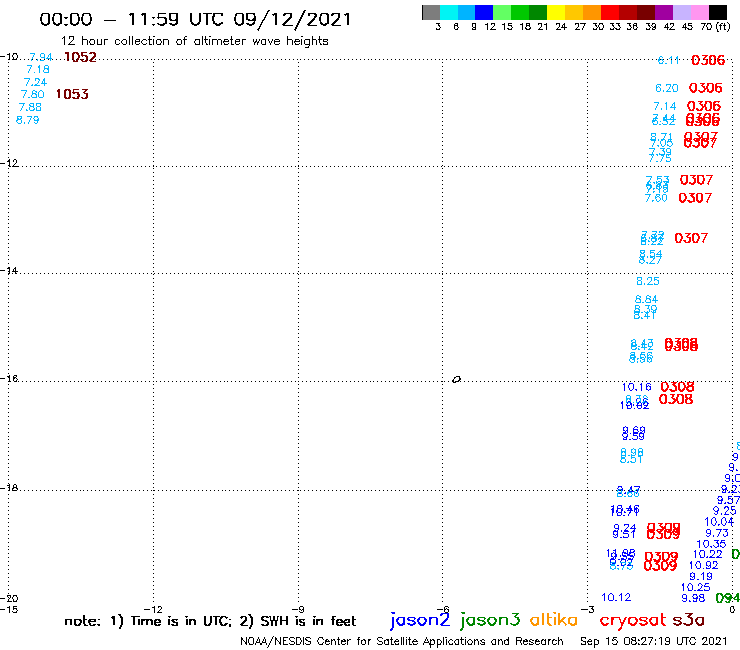
Task: Click the wave height '6.11'
Action: pyautogui.click(x=669, y=60)
